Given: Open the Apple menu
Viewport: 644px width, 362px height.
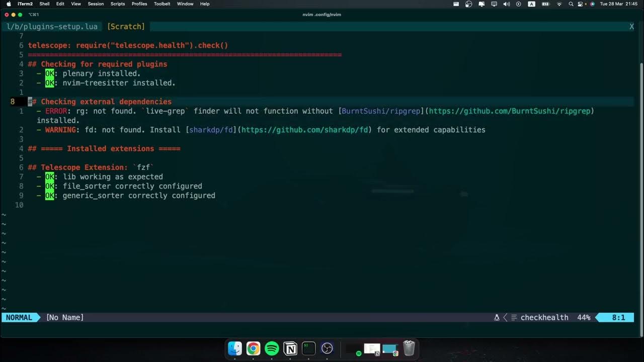Looking at the screenshot, I should point(9,4).
